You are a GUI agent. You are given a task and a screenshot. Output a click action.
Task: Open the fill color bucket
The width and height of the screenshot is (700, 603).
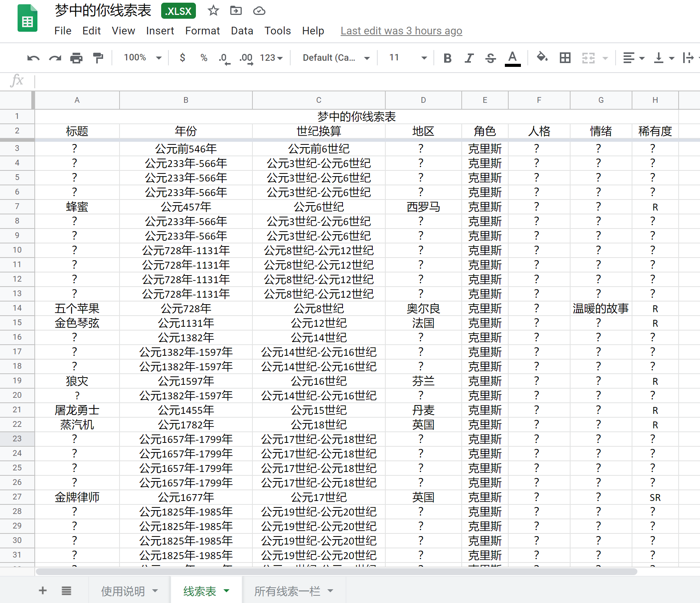coord(542,57)
